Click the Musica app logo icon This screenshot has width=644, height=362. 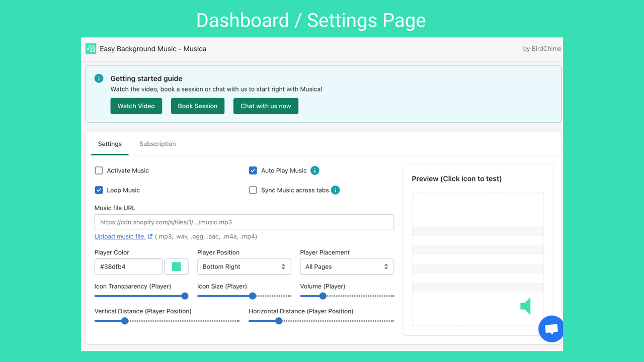point(91,48)
